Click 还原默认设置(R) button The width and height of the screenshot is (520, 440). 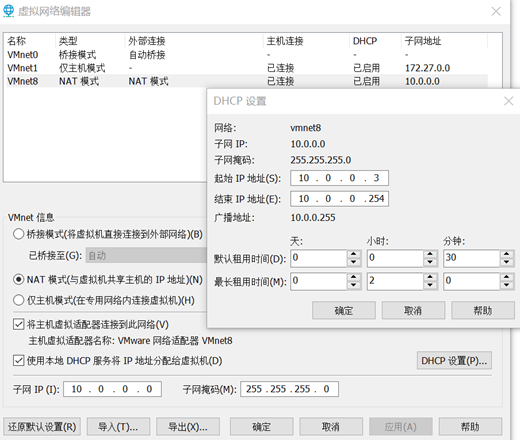tap(42, 427)
